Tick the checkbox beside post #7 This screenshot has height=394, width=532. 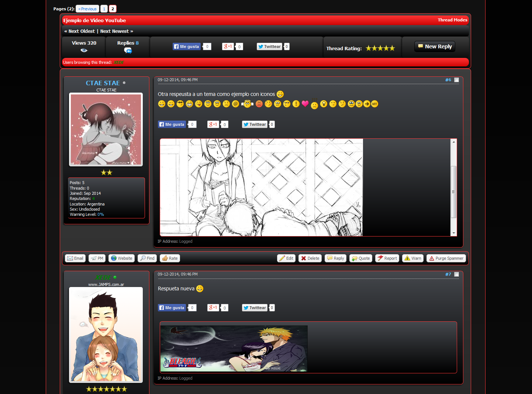pyautogui.click(x=456, y=274)
